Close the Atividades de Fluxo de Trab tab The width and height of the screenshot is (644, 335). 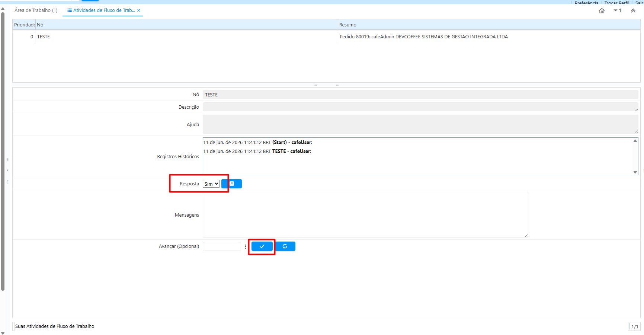[x=138, y=10]
